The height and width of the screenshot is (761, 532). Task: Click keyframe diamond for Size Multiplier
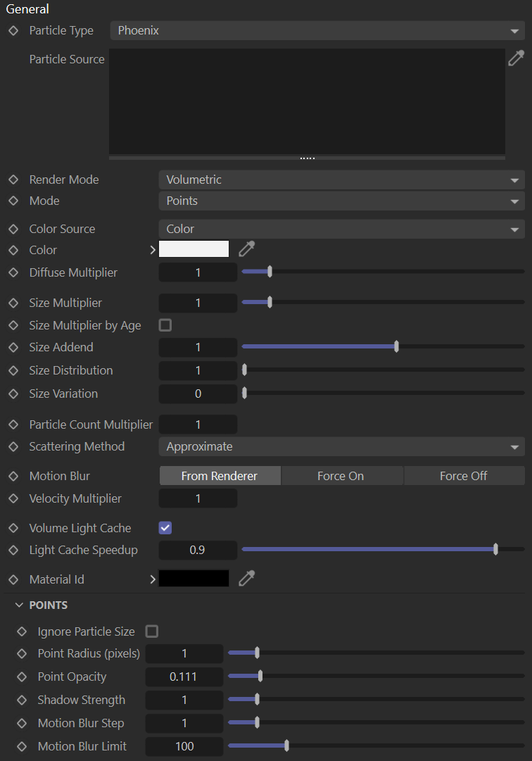point(13,303)
